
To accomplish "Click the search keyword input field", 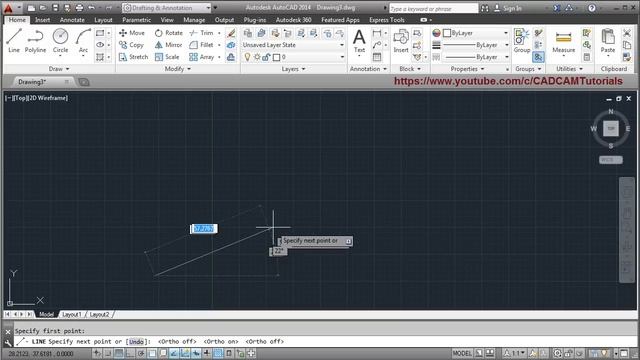I will tap(433, 8).
